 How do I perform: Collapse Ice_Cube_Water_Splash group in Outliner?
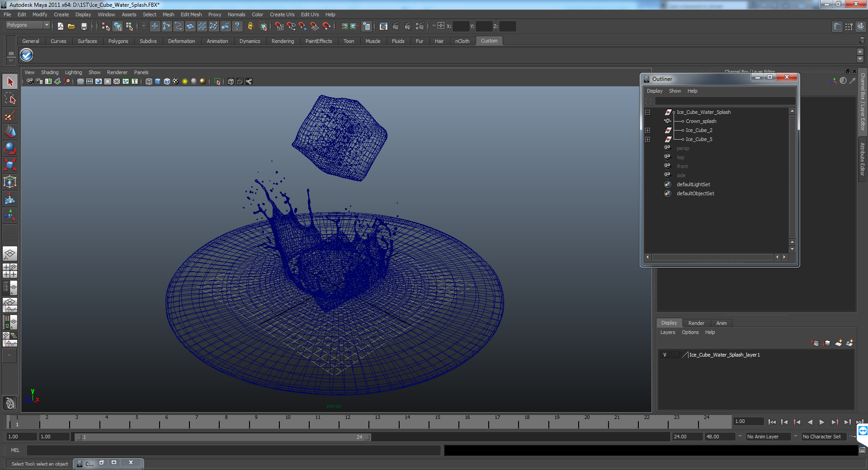[x=647, y=112]
